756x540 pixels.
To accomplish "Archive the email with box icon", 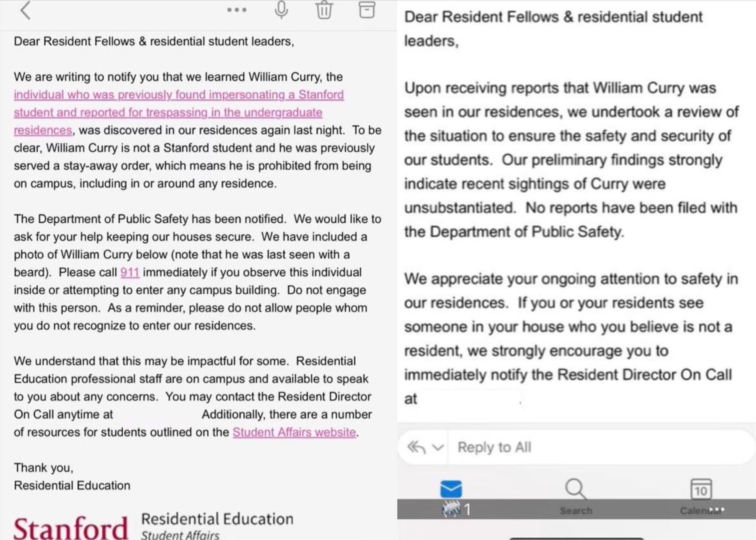I will tap(367, 10).
